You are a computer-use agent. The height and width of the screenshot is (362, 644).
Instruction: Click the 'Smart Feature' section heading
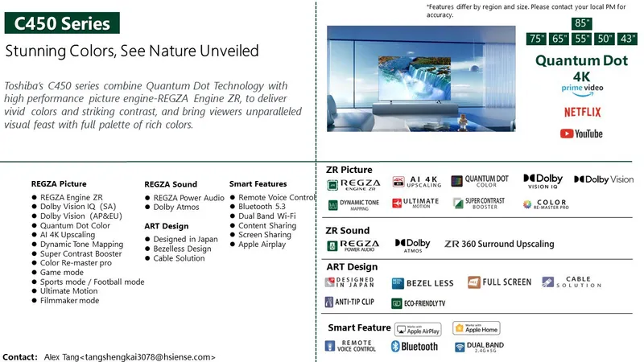pos(359,327)
